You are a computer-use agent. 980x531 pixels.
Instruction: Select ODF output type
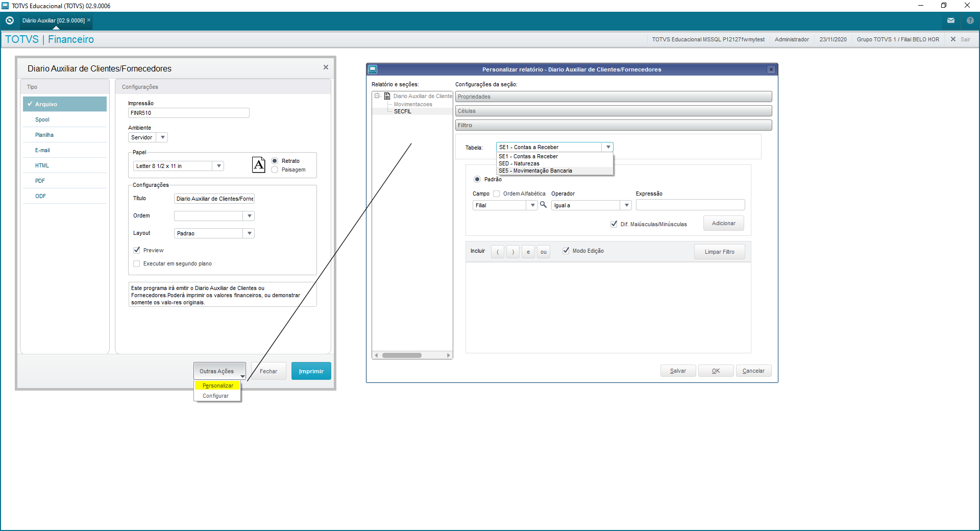pyautogui.click(x=65, y=196)
